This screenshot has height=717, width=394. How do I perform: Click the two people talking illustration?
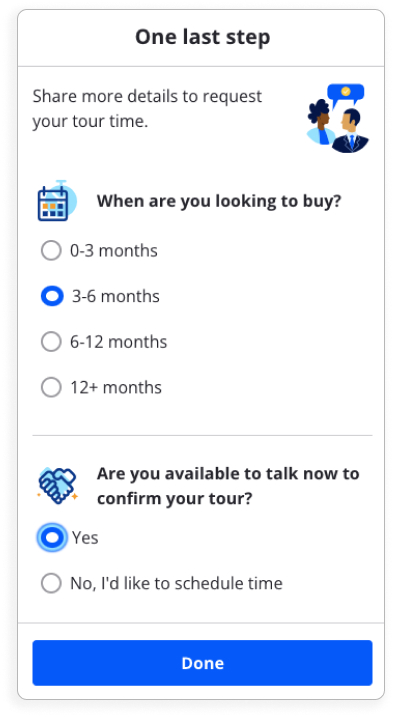(x=338, y=118)
